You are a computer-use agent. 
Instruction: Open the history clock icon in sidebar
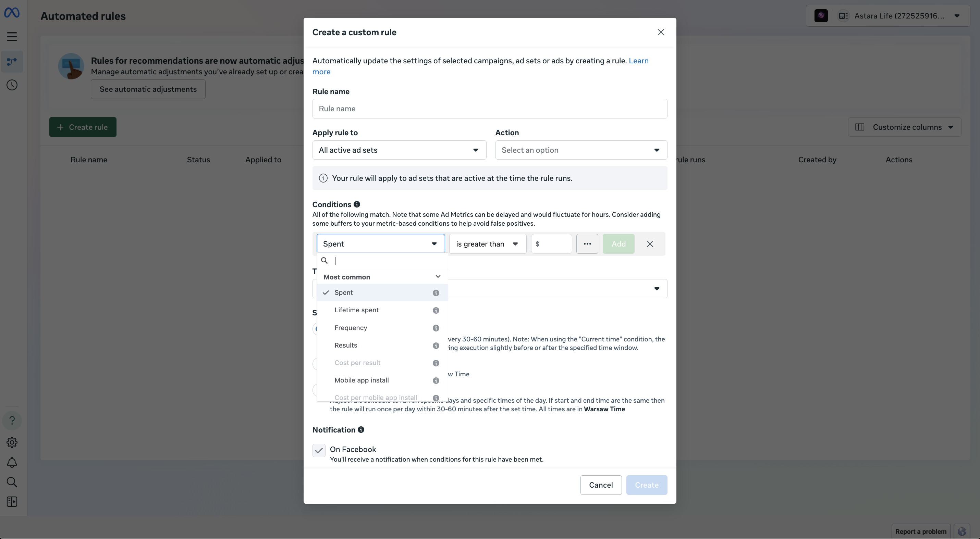point(12,85)
